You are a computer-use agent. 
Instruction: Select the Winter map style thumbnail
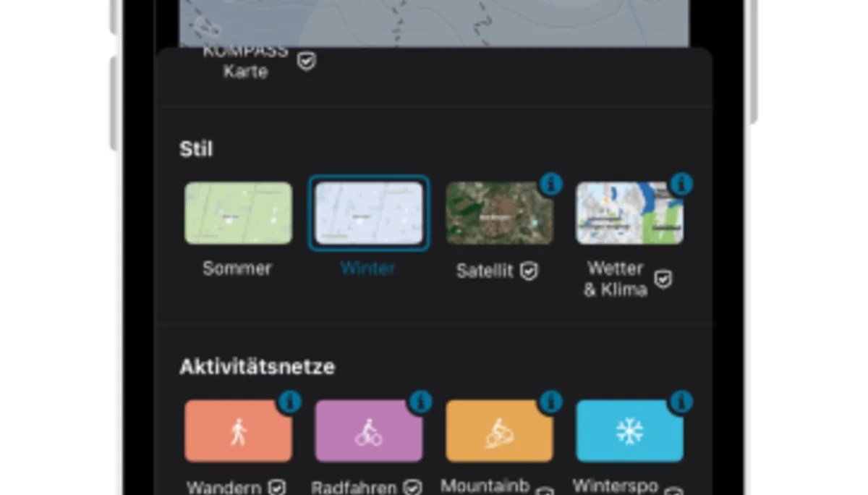tap(369, 213)
